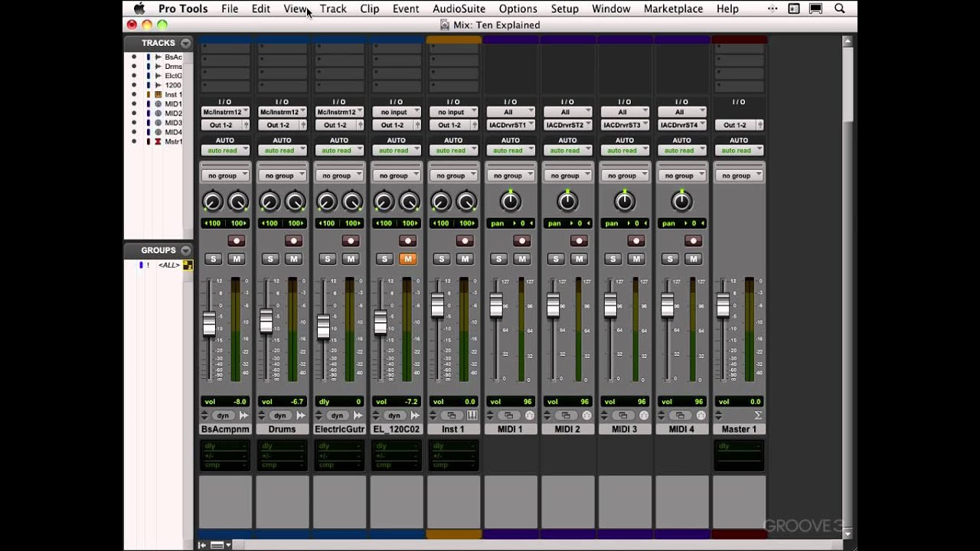The image size is (980, 551).
Task: Click BsAcmpnm volume readout -8.0
Action: pos(225,401)
